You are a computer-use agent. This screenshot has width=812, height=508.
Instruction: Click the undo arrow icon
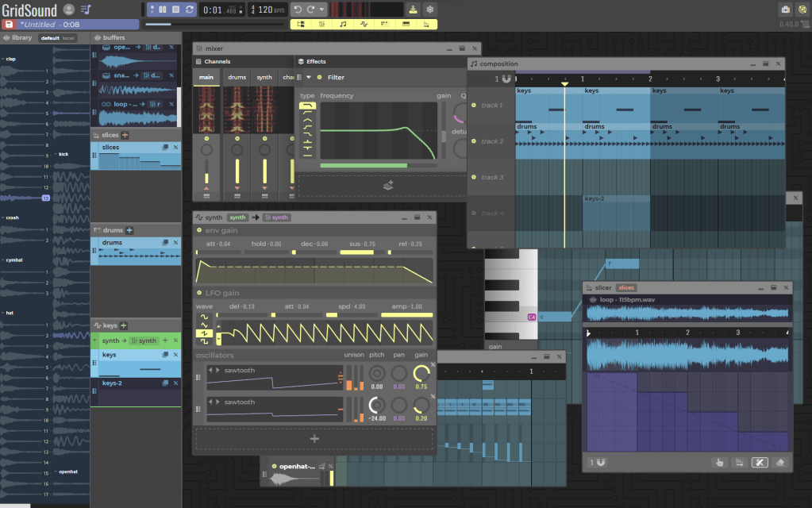pos(297,10)
